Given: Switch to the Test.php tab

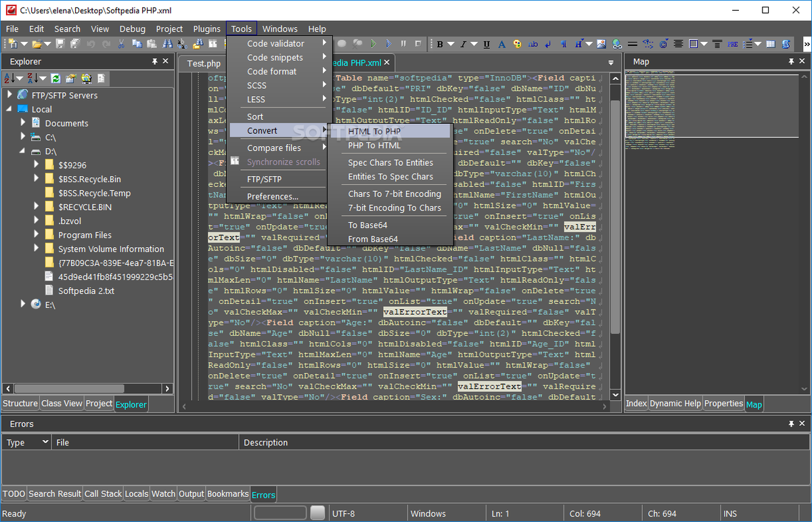Looking at the screenshot, I should click(x=204, y=63).
